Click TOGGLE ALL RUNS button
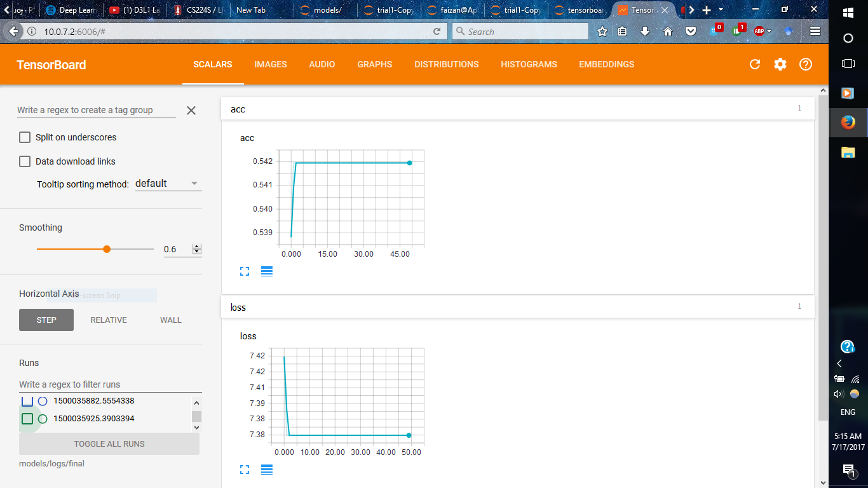868x488 pixels. pyautogui.click(x=109, y=444)
